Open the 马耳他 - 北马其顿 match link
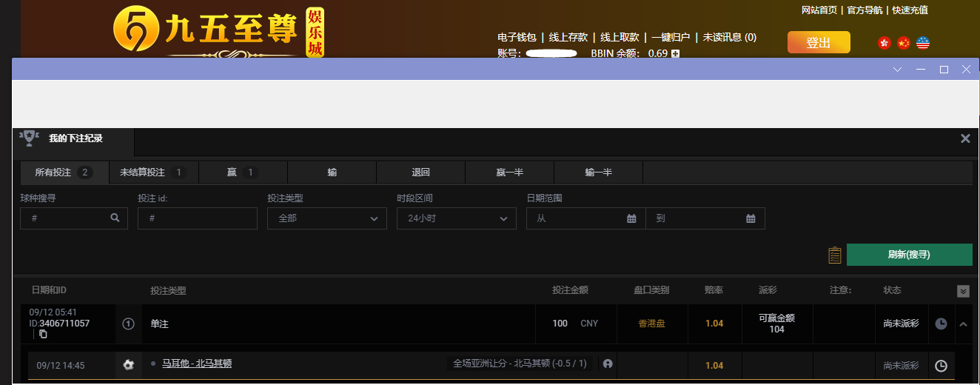The width and height of the screenshot is (980, 385). (x=197, y=364)
